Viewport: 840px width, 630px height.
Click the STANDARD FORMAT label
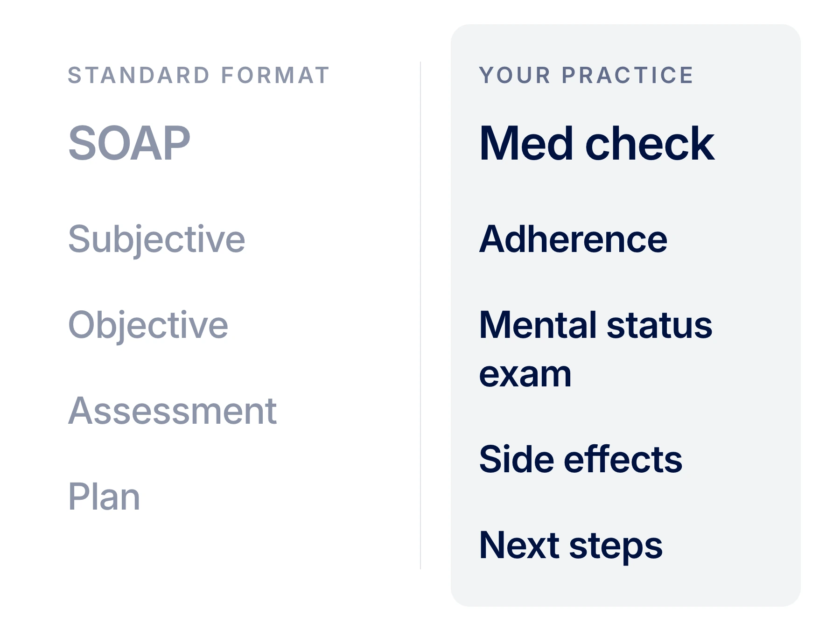199,76
